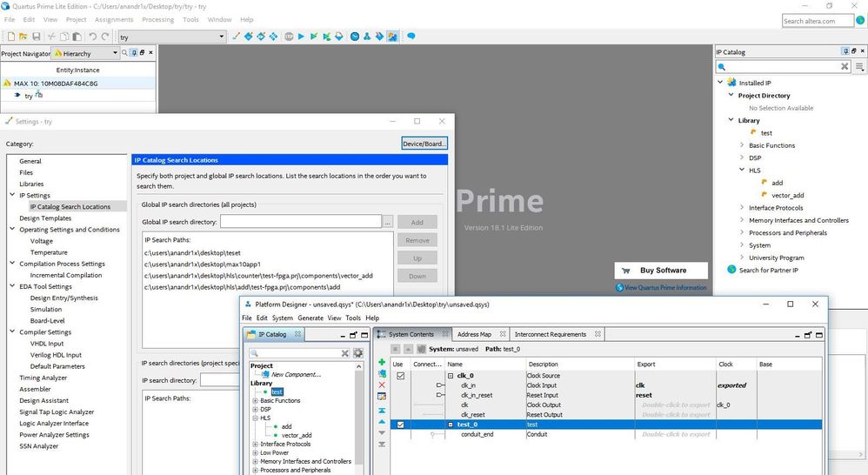The image size is (868, 475).
Task: Open the Platform Designer toolbar icon
Action: pos(393,37)
